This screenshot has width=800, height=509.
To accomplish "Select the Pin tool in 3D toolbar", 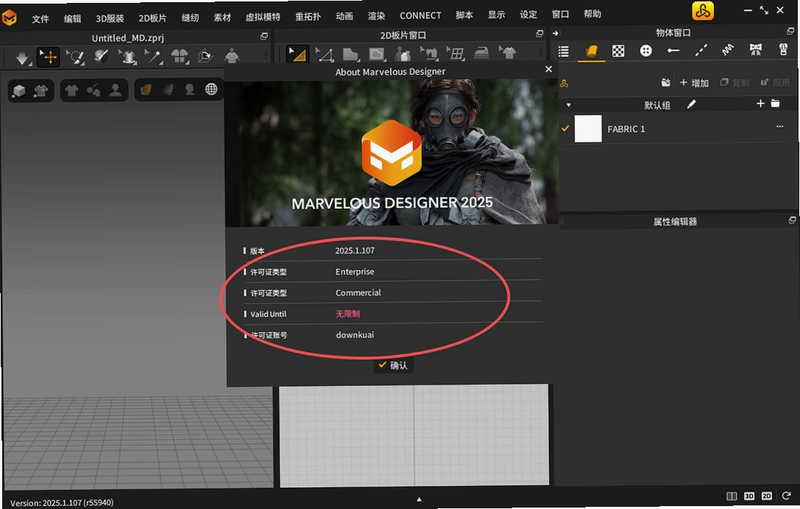I will click(x=153, y=57).
